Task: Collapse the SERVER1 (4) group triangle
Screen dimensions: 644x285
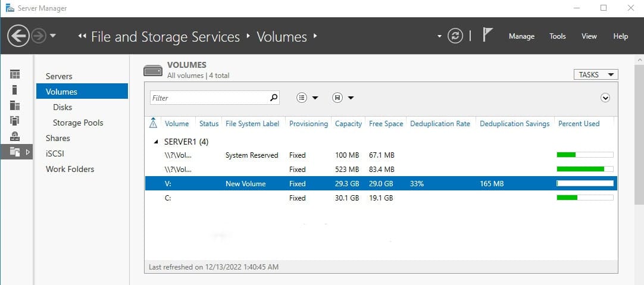Action: (x=156, y=142)
